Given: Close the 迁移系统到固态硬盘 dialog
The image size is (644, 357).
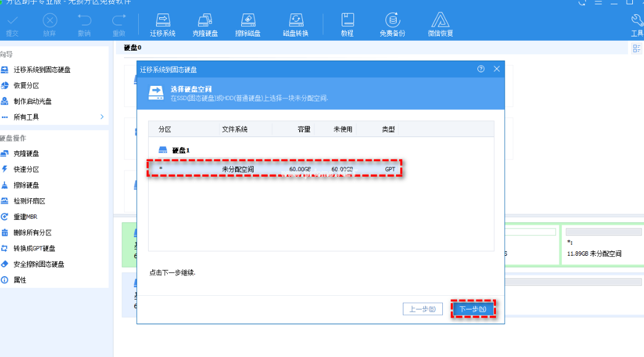Looking at the screenshot, I should pos(497,69).
